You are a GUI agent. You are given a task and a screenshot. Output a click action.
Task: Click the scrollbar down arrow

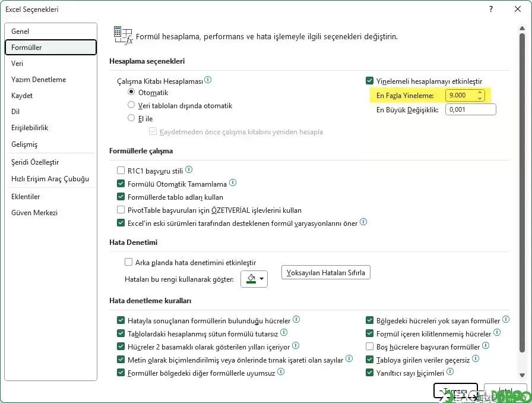pyautogui.click(x=522, y=375)
